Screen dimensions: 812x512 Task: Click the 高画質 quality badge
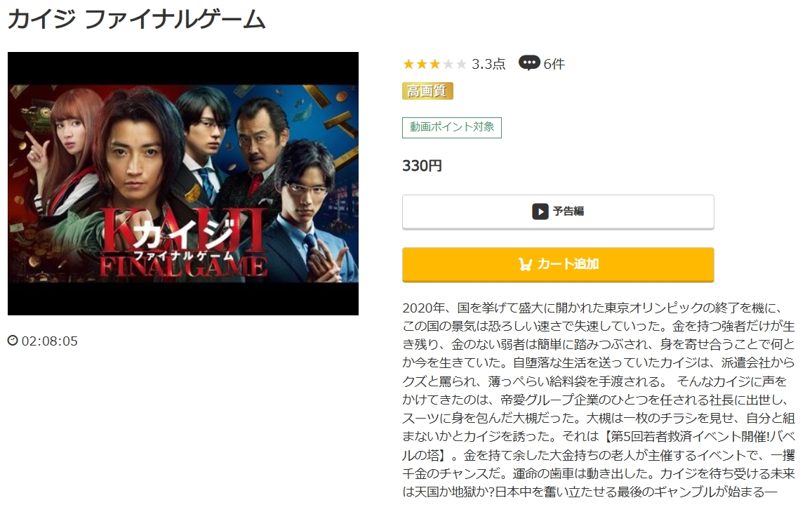pyautogui.click(x=427, y=91)
